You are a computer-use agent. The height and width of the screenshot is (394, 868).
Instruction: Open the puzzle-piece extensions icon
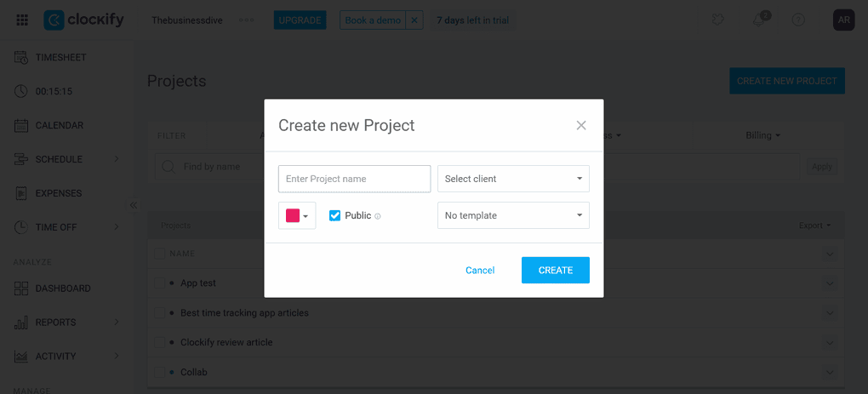click(x=718, y=20)
